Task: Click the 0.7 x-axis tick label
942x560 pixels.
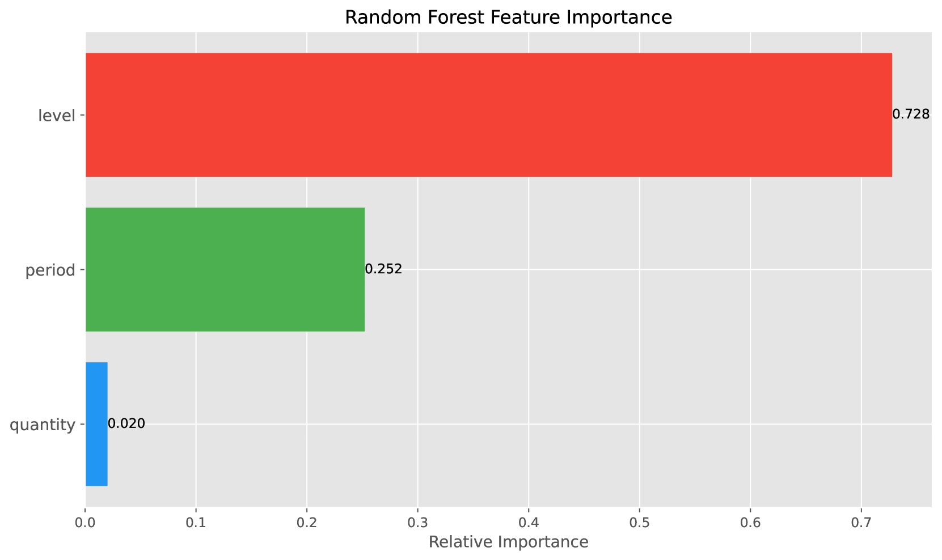Action: pos(861,520)
